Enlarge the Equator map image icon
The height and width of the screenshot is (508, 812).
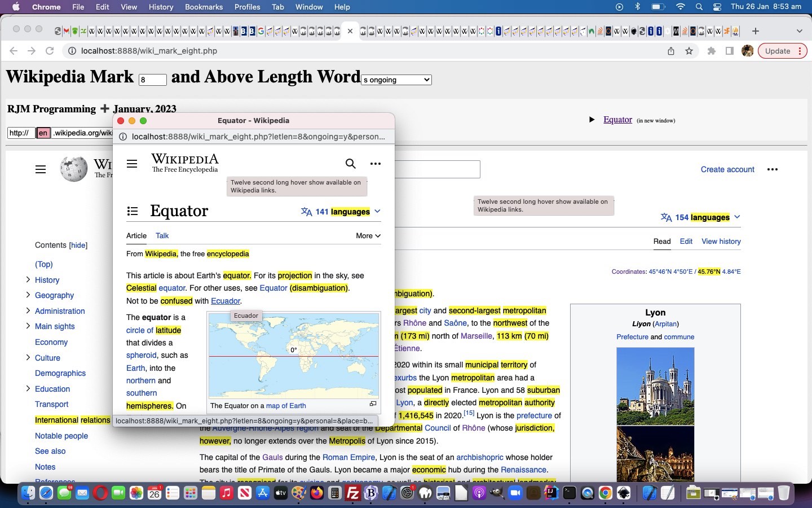373,404
